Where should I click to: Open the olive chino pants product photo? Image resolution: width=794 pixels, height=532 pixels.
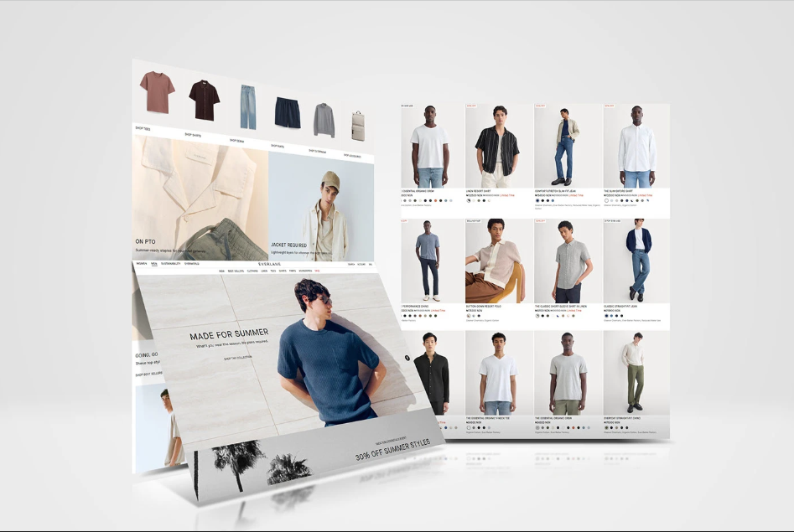[636, 374]
